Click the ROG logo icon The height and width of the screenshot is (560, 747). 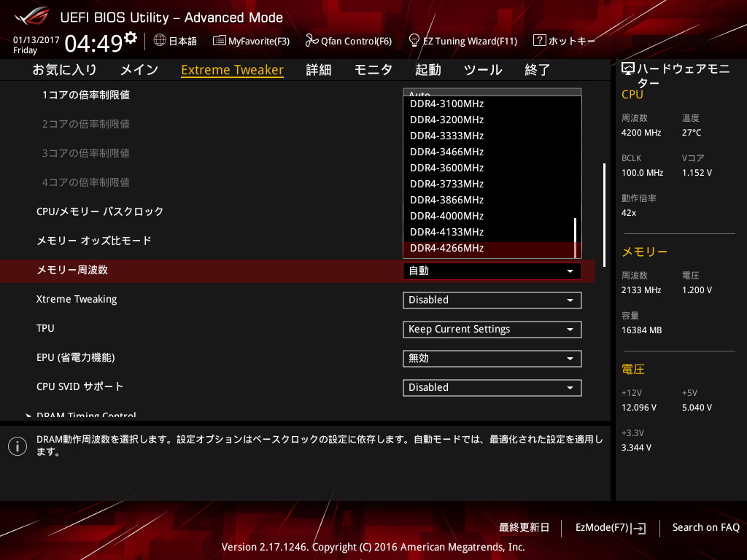pos(31,17)
